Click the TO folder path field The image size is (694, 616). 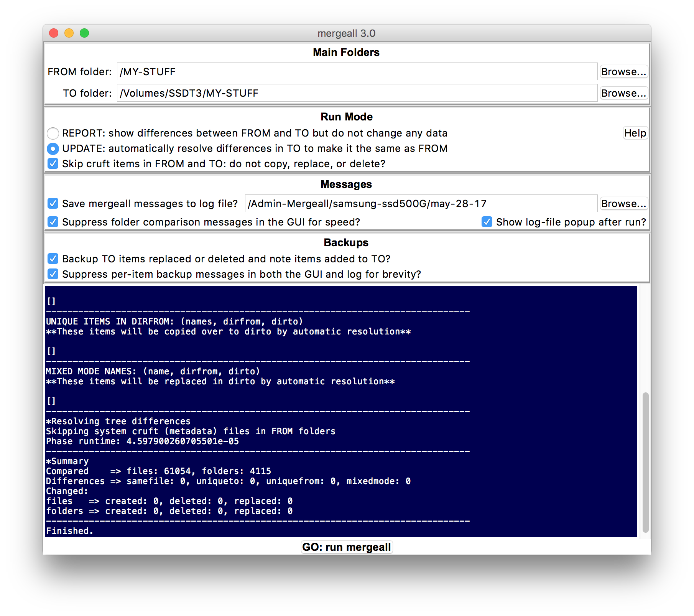click(357, 93)
